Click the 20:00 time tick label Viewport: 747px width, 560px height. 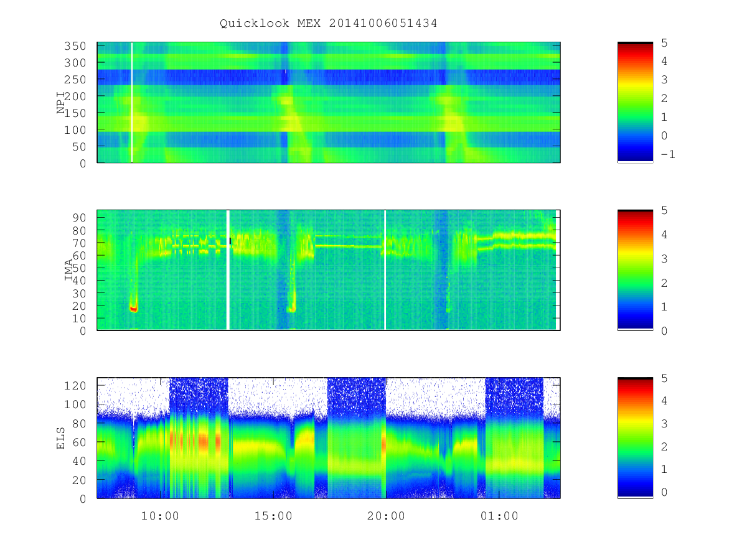tap(386, 516)
